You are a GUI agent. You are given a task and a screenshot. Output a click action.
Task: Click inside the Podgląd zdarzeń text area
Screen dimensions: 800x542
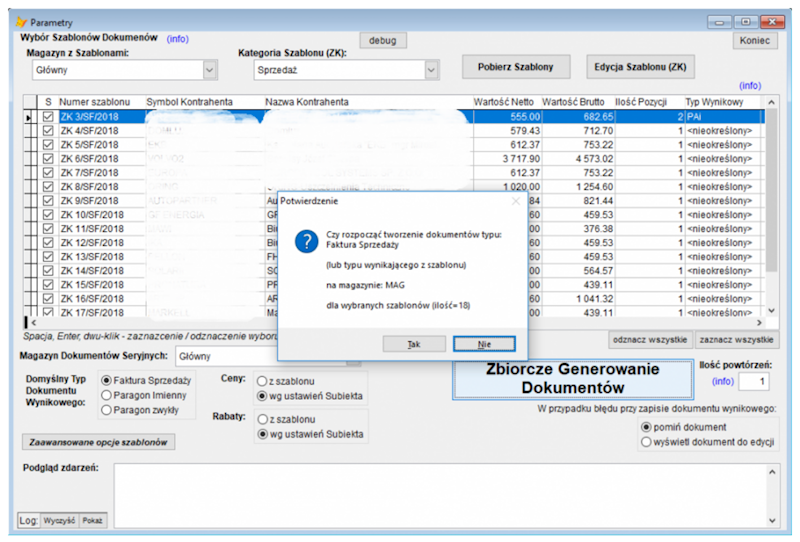[440, 496]
